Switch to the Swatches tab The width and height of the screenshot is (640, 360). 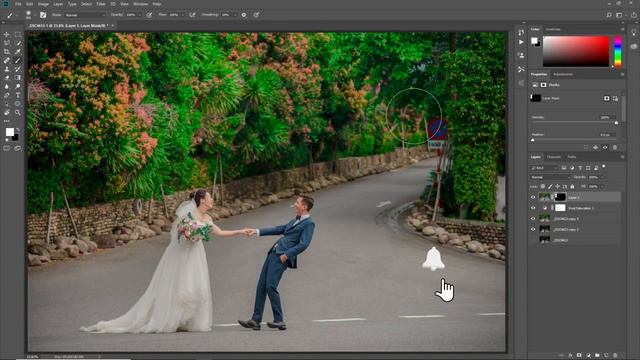(553, 29)
